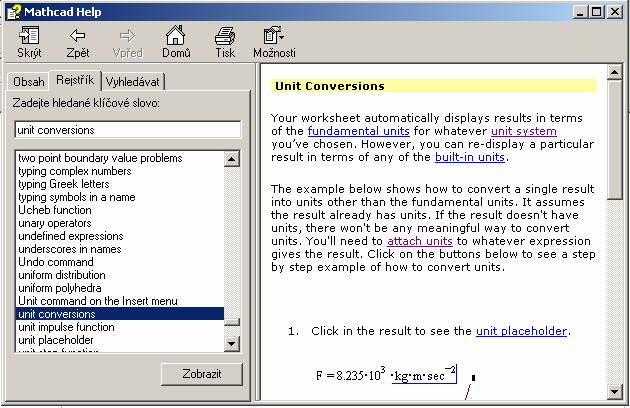Screen dimensions: 630x408
Task: Switch to the Obsah tab
Action: point(29,82)
